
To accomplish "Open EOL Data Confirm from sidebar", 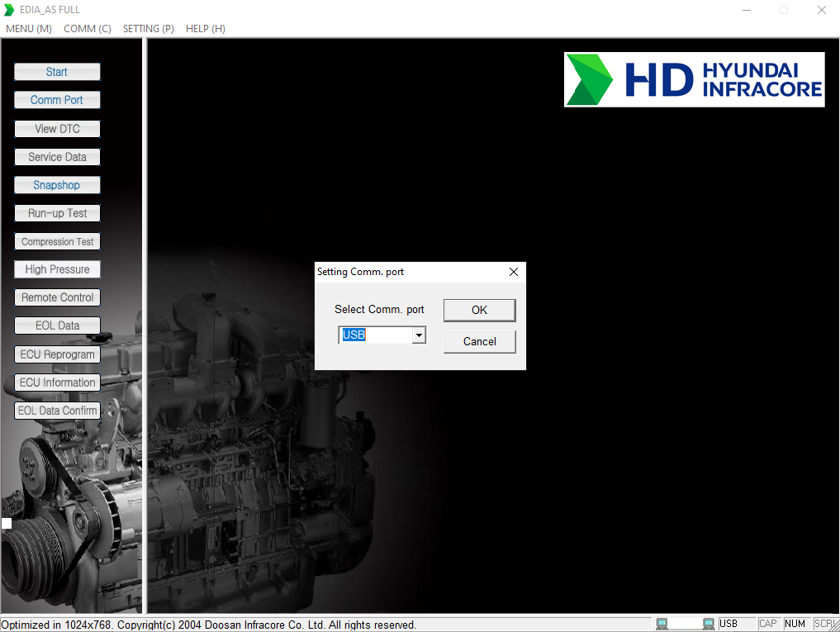I will pyautogui.click(x=57, y=411).
